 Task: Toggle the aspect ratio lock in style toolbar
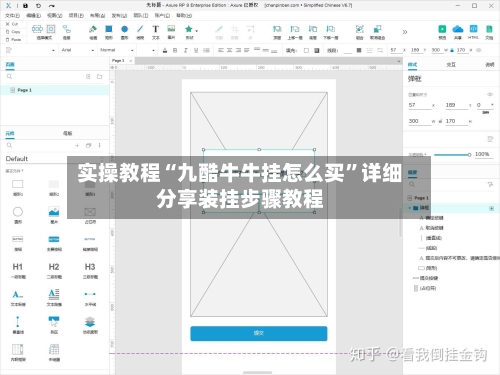(452, 50)
